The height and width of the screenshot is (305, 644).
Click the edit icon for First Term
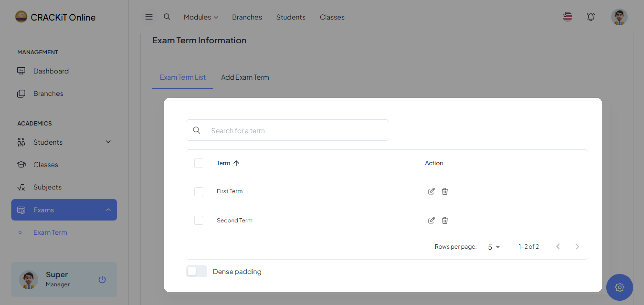pyautogui.click(x=431, y=191)
